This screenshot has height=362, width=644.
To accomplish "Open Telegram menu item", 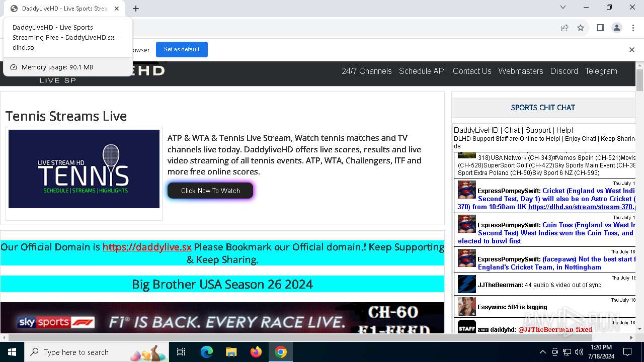I will point(601,71).
